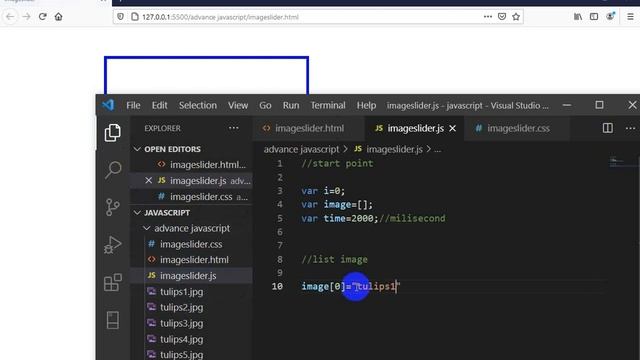
Task: Reload the Firefox page
Action: (42, 17)
